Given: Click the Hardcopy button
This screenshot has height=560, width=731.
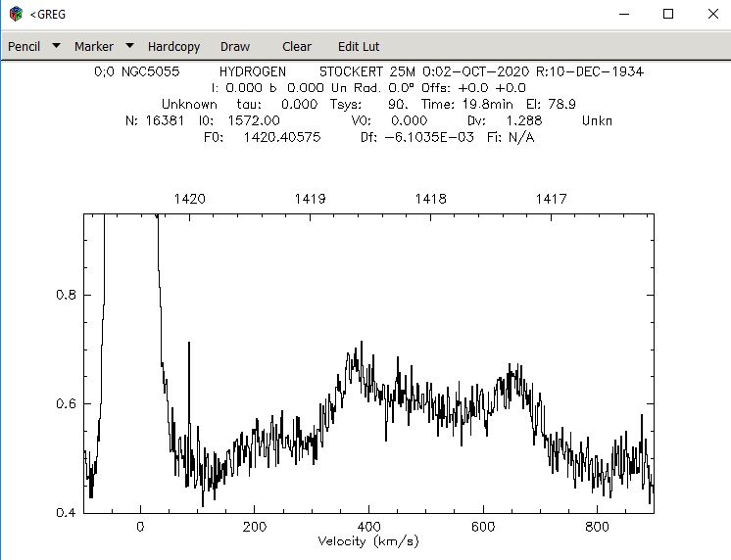Looking at the screenshot, I should point(173,47).
